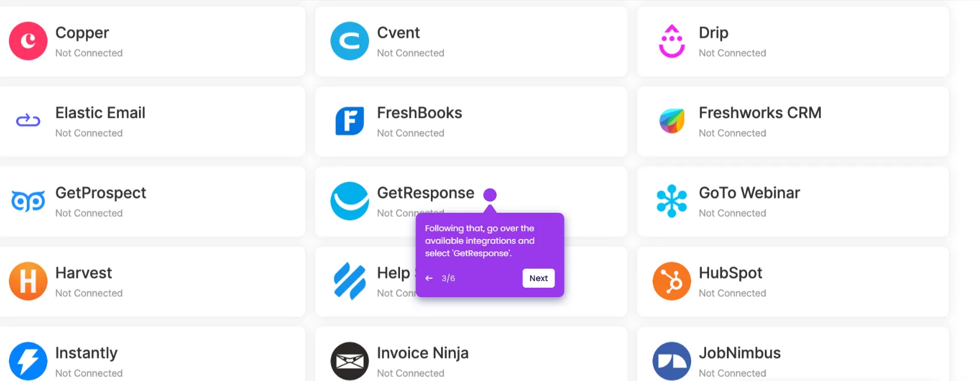Click the Invoice Ninja icon
Viewport: 980px width, 381px height.
[x=349, y=361]
